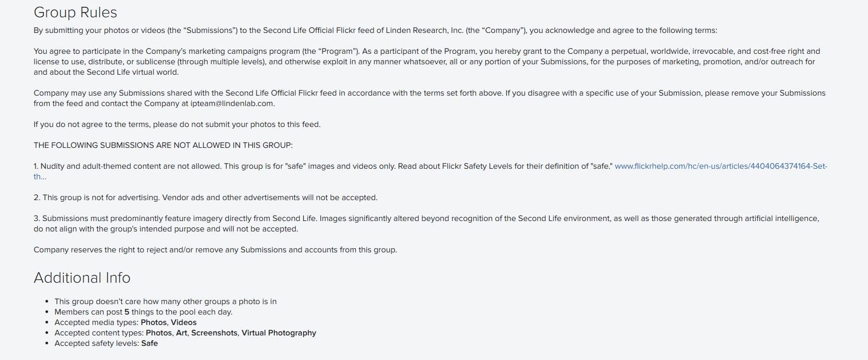The image size is (868, 360).
Task: Click the "You agree to participate" paragraph
Action: (427, 62)
